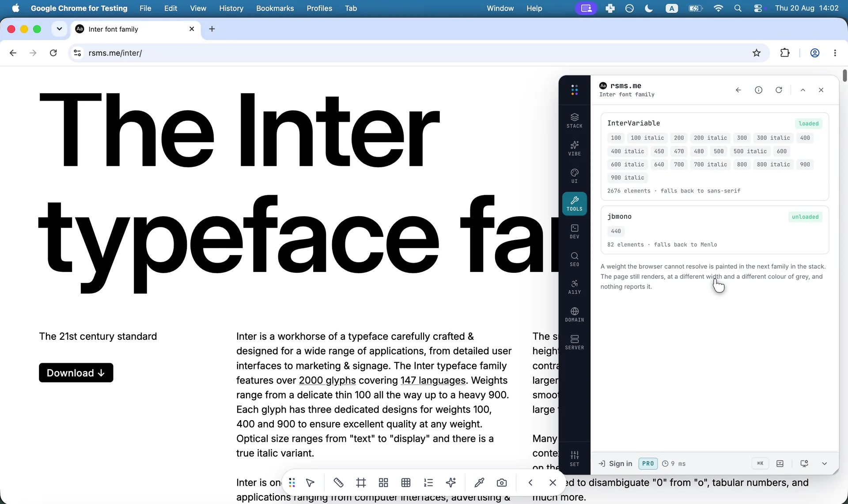848x504 pixels.
Task: Follow the 2000 glyphs link
Action: [327, 380]
